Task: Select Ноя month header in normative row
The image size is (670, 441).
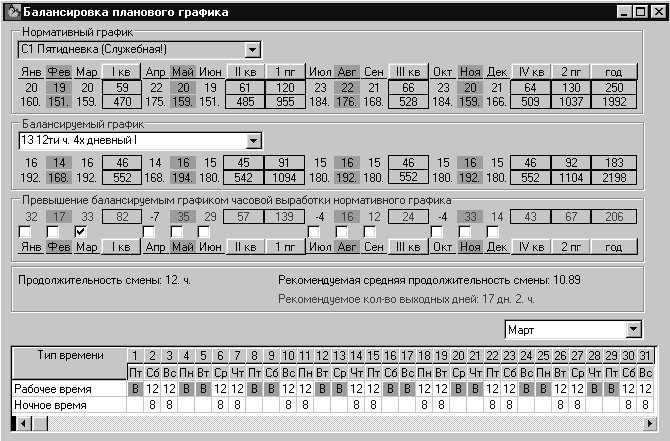Action: [x=470, y=72]
